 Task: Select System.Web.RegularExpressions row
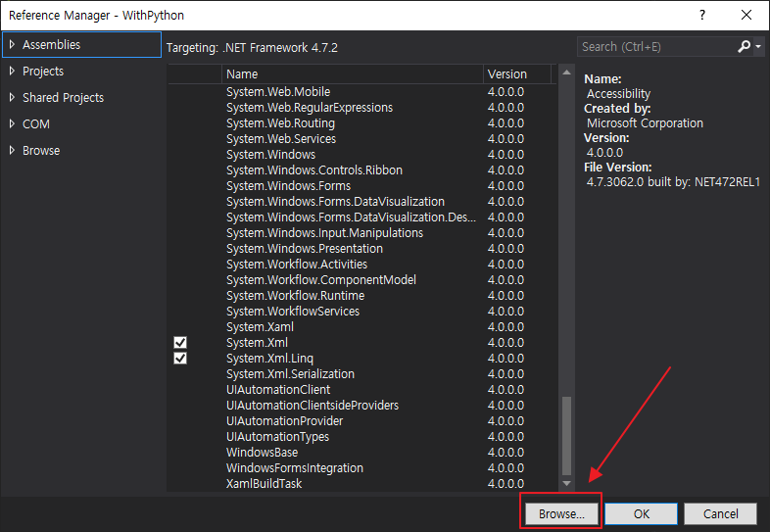(x=361, y=108)
